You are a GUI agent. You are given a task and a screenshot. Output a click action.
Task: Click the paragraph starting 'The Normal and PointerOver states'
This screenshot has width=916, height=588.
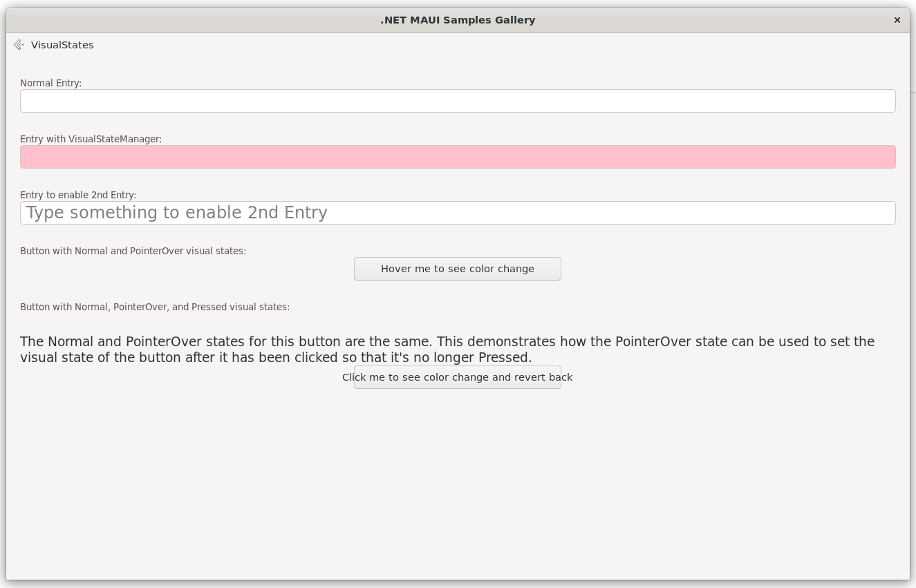(447, 342)
